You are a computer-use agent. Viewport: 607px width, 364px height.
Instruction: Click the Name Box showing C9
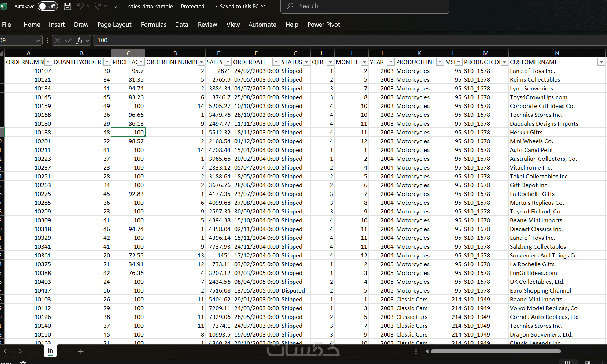tap(17, 40)
